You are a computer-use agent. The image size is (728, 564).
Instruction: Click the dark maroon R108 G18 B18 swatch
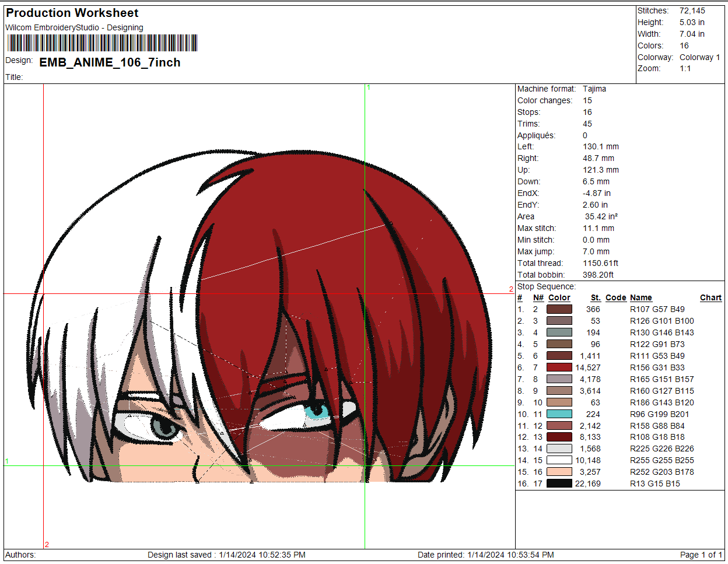pos(559,437)
